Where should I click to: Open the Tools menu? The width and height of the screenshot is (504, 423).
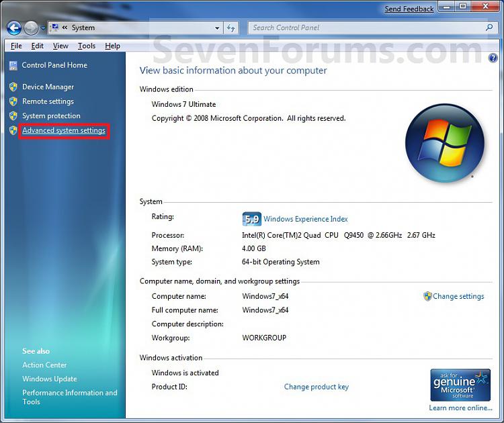point(87,46)
